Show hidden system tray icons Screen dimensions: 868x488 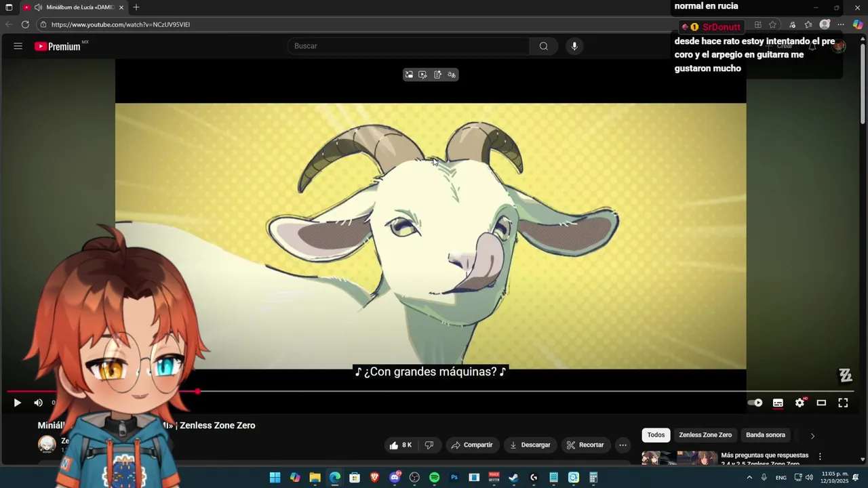(x=749, y=478)
